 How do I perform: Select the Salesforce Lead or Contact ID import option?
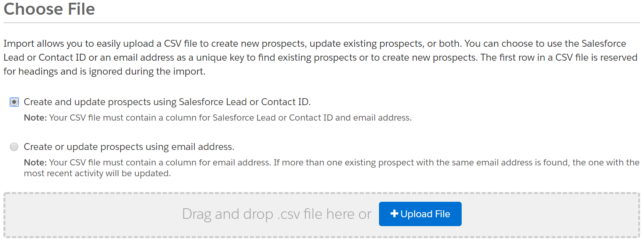pyautogui.click(x=14, y=102)
